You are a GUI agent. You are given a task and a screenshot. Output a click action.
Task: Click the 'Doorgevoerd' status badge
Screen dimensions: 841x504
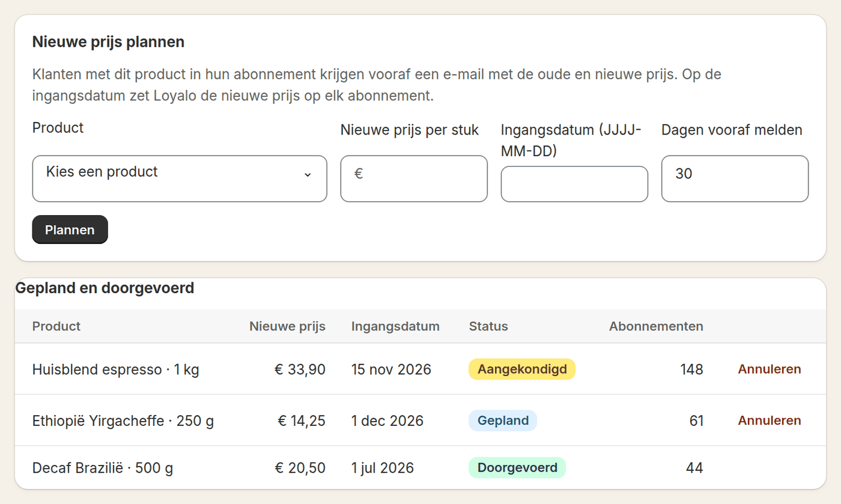517,467
